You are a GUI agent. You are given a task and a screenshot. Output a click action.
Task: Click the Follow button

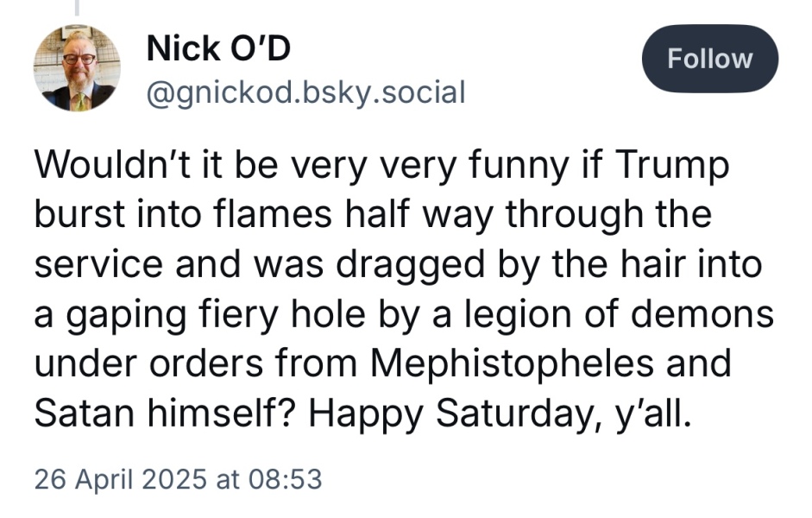click(710, 59)
